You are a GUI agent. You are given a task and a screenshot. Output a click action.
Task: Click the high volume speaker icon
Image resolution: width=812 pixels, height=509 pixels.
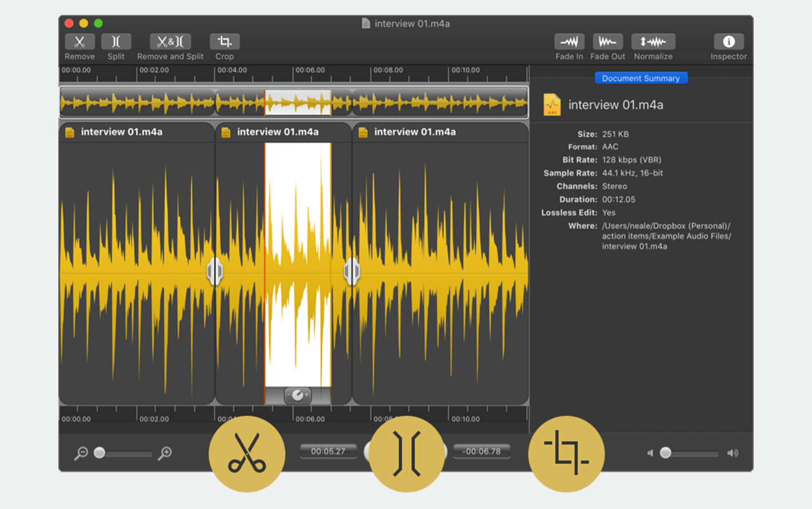point(733,453)
